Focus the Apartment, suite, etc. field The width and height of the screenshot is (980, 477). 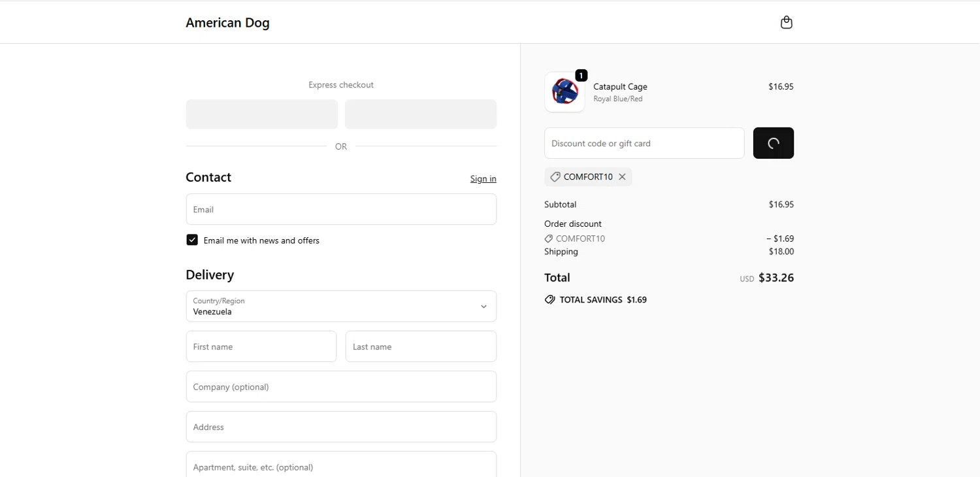[341, 465]
